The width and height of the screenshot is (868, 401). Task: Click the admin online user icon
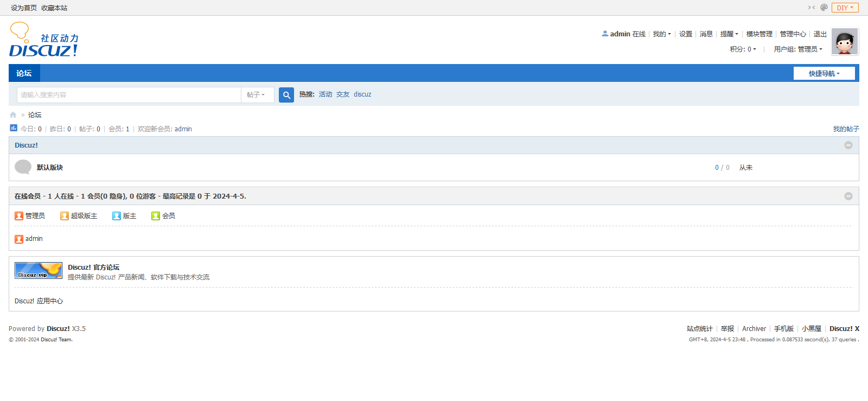click(x=19, y=239)
